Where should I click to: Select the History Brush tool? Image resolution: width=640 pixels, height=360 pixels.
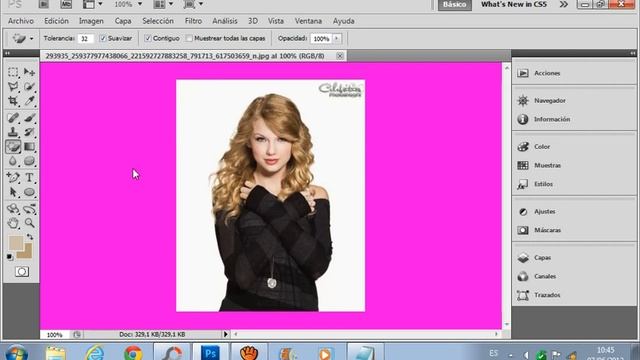29,132
